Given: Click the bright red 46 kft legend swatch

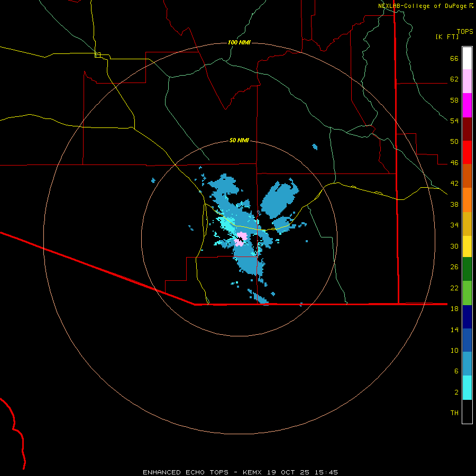Looking at the screenshot, I should (x=467, y=152).
